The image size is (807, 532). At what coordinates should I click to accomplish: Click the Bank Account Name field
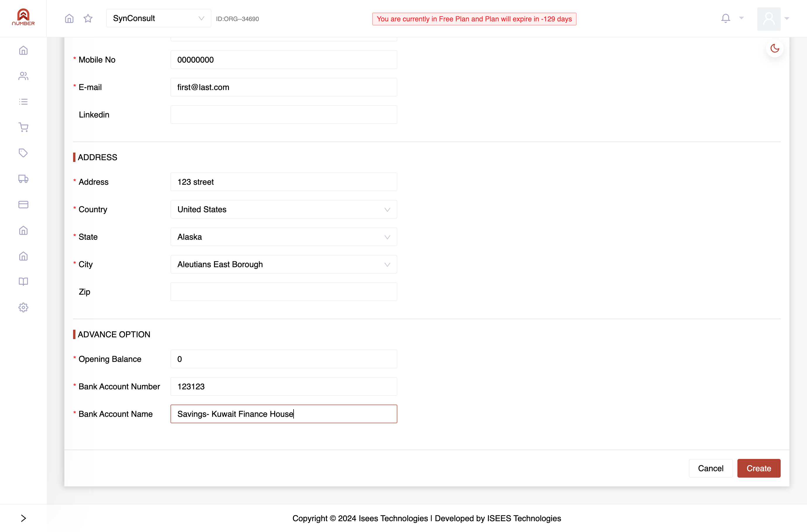(x=284, y=414)
